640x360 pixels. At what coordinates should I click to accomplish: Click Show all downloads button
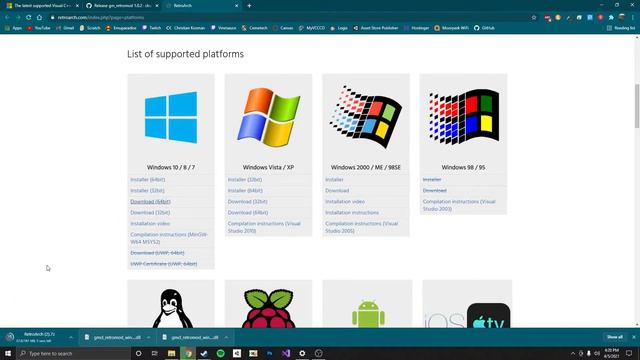coord(615,337)
